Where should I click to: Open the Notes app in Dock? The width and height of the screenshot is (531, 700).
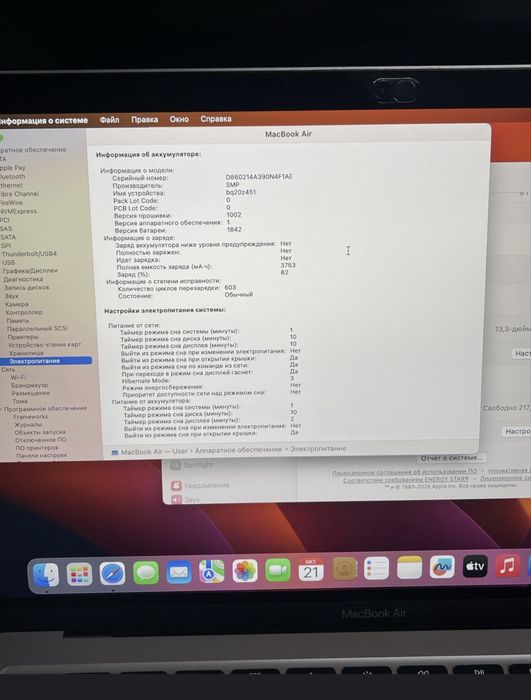409,567
